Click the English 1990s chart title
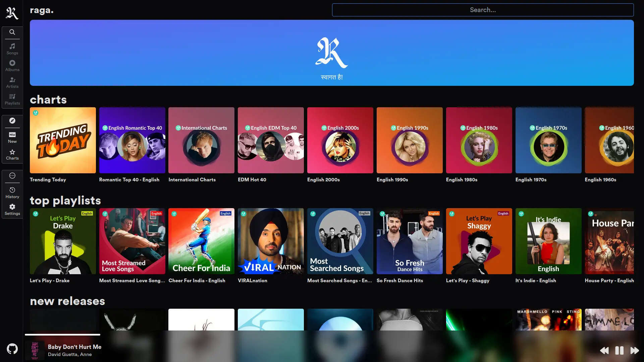Image resolution: width=644 pixels, height=362 pixels. tap(392, 180)
